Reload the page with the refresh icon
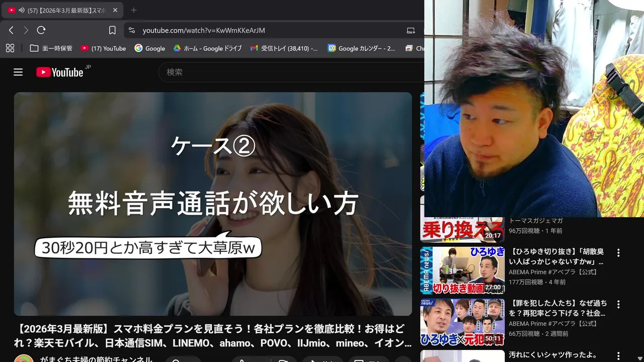 (41, 30)
